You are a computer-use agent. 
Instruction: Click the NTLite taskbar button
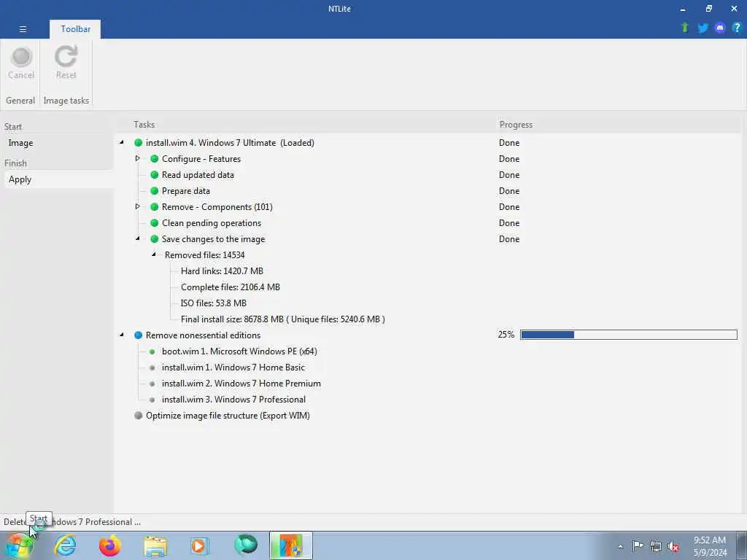(291, 545)
